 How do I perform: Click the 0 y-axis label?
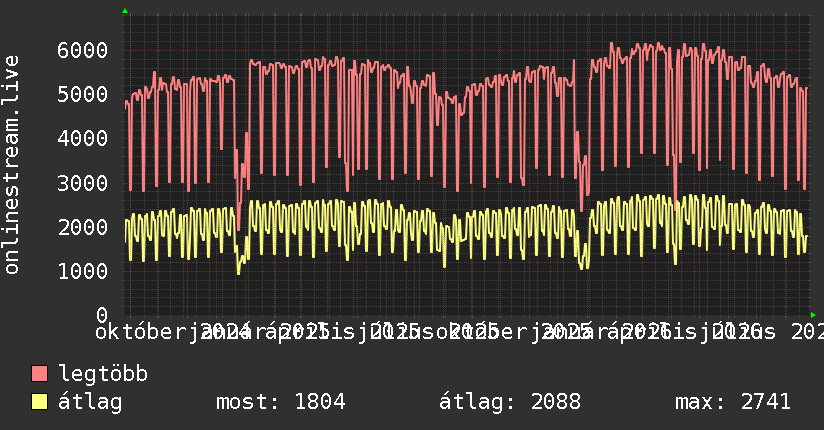[x=102, y=315]
